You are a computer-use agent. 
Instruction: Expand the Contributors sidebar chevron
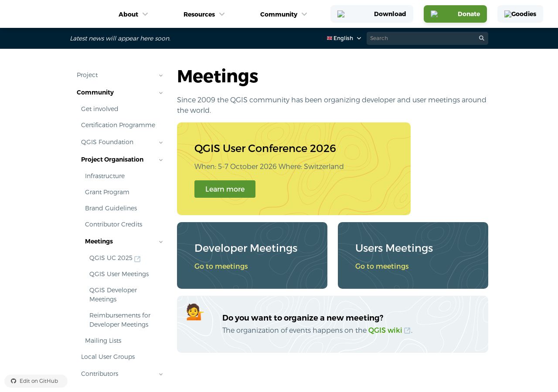[x=161, y=374]
